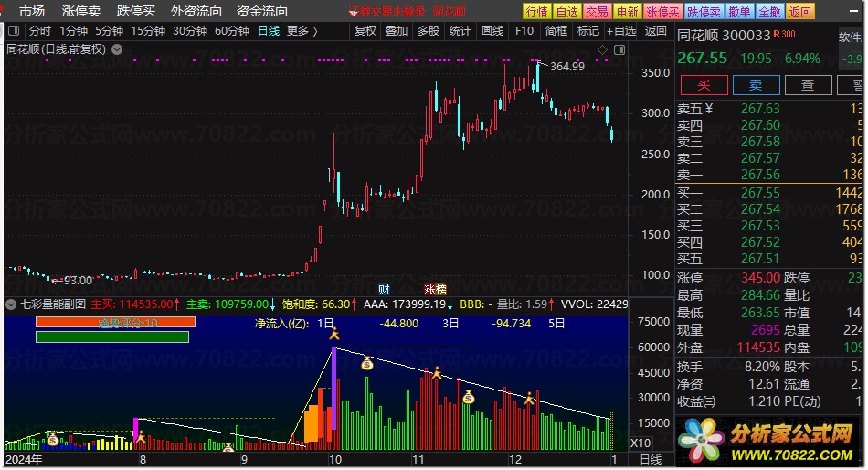868x470 pixels.
Task: Open the 外资流向 menu
Action: point(196,11)
